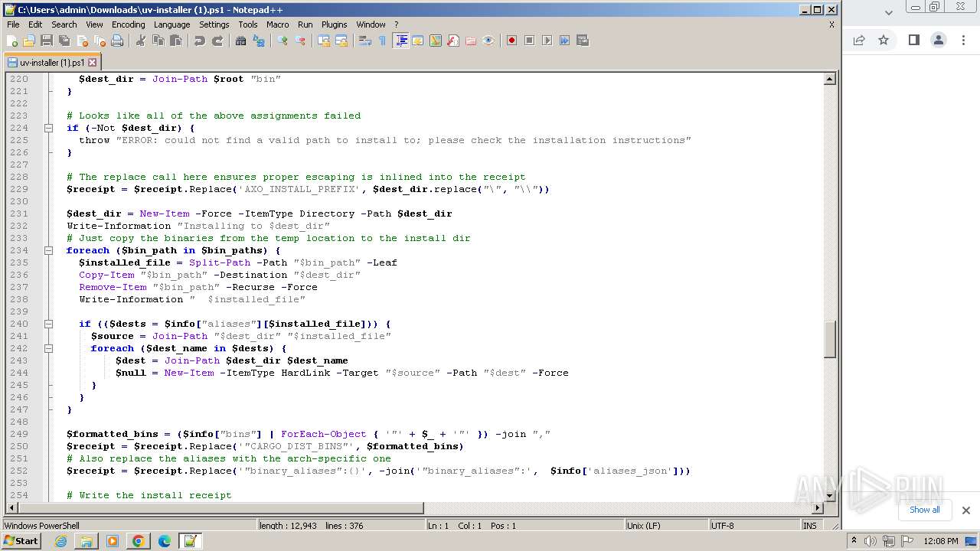
Task: Click UTF-8 encoding in the status bar
Action: 753,526
